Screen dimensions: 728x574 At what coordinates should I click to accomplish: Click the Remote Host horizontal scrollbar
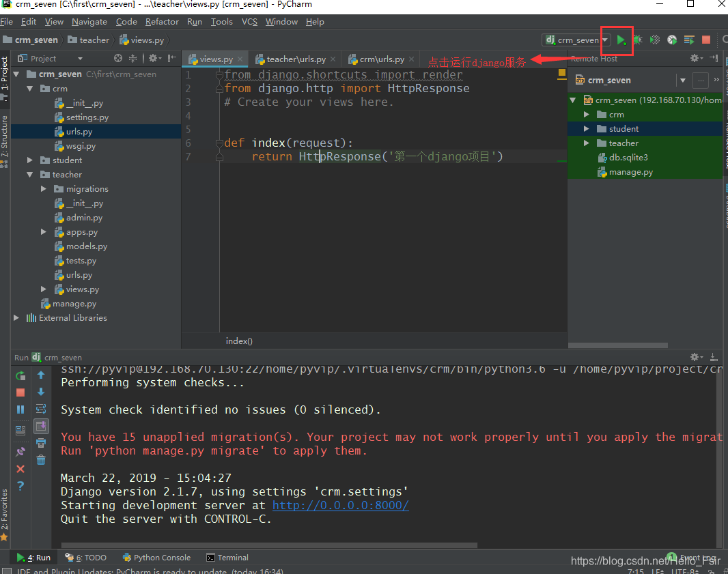[x=618, y=345]
